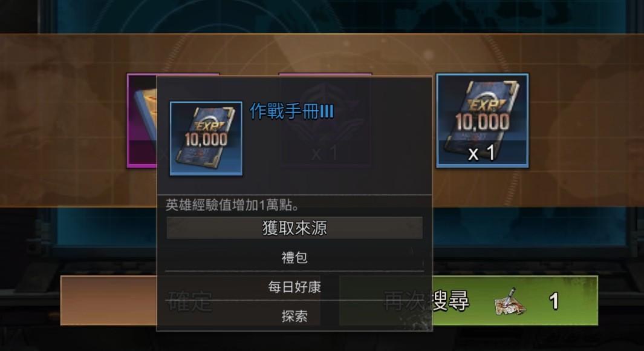Click the 作戰手冊III item title
644x351 pixels.
click(x=291, y=111)
